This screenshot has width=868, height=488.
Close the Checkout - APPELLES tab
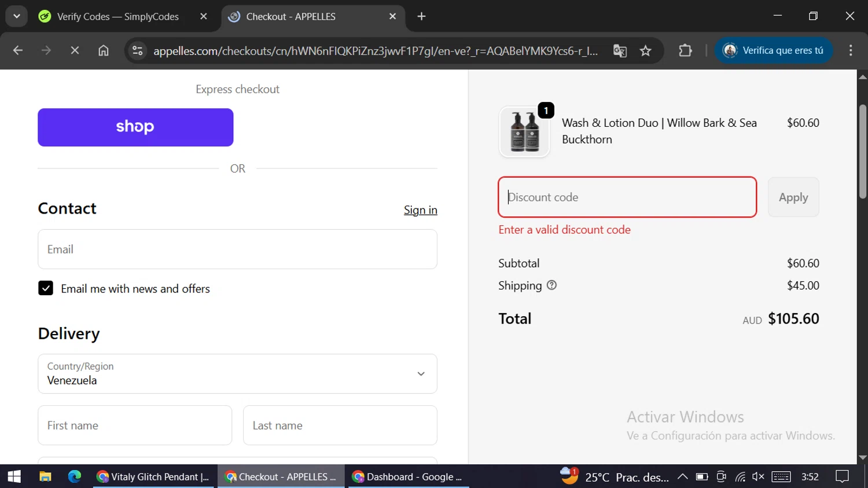coord(392,17)
